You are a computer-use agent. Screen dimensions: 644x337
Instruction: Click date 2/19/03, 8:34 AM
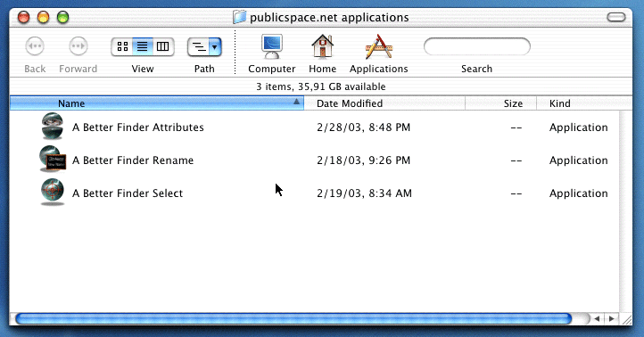(364, 193)
